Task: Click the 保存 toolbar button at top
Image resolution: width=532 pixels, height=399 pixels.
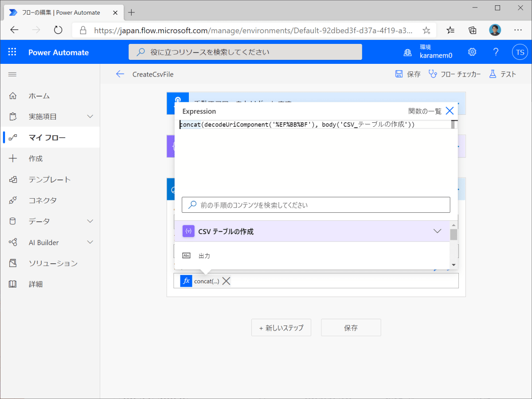Action: (408, 74)
